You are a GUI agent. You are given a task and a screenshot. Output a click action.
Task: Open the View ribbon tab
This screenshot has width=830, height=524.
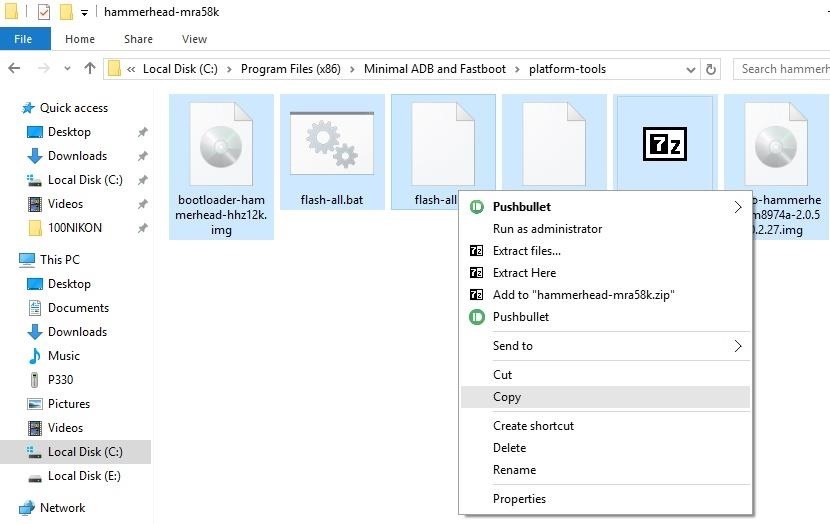point(194,39)
